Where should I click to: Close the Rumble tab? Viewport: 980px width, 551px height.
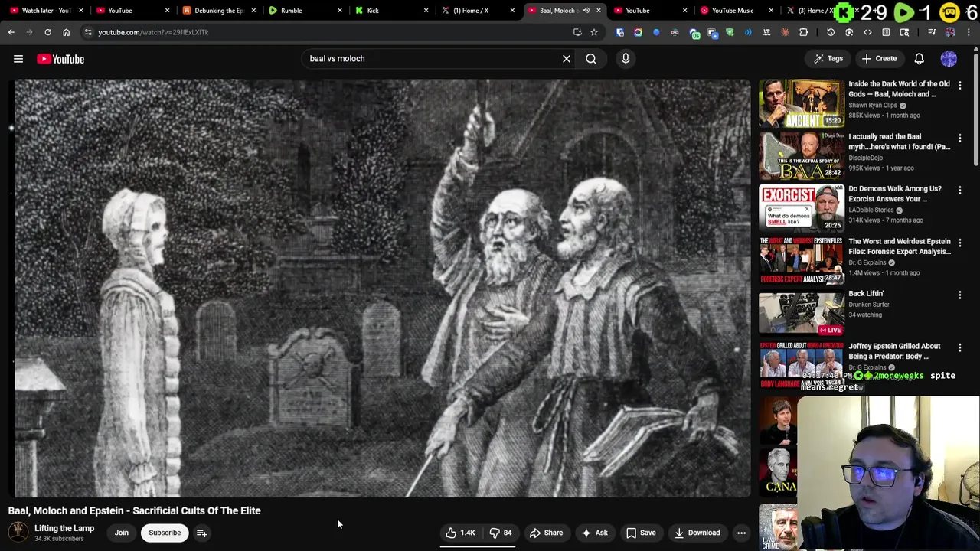(339, 11)
